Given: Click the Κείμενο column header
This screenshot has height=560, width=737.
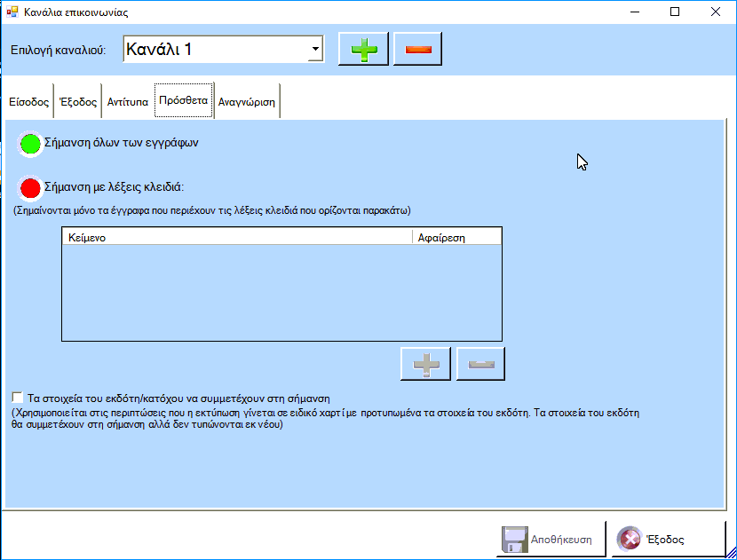Looking at the screenshot, I should point(237,237).
